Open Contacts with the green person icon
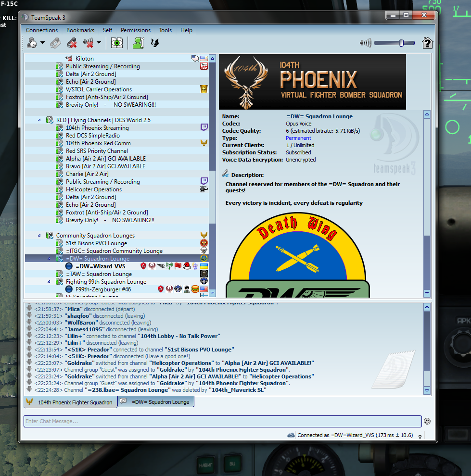Screen dimensions: 471x476 coord(139,43)
